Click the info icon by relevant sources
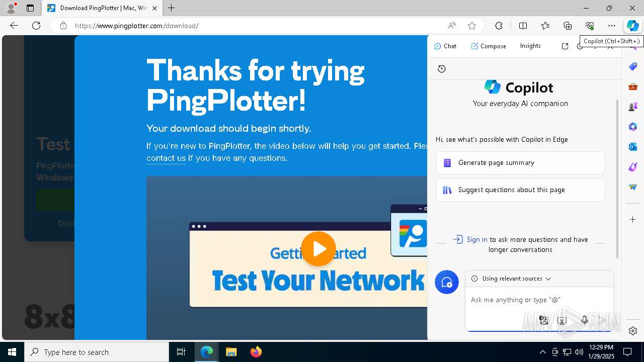 pyautogui.click(x=474, y=279)
